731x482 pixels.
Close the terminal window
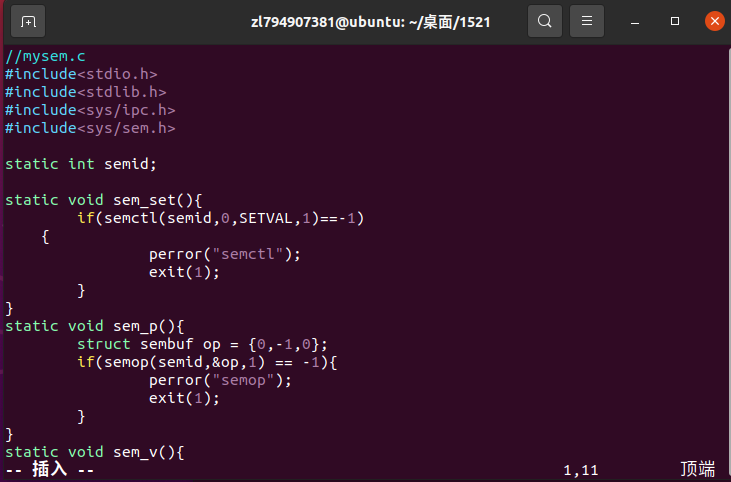pos(715,21)
